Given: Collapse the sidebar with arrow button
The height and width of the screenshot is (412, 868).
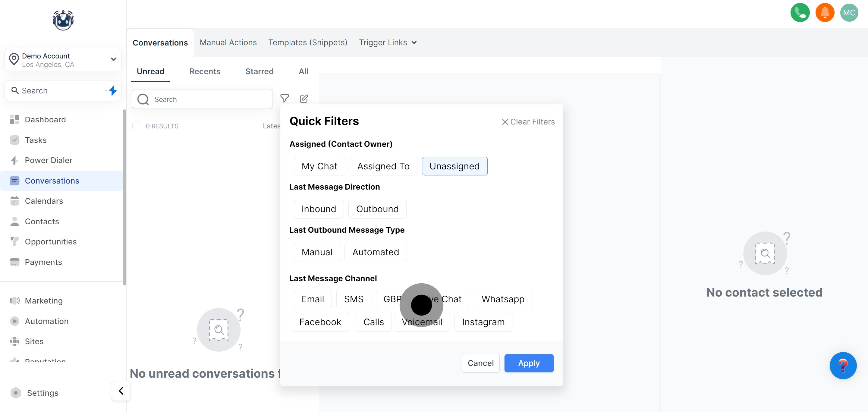Looking at the screenshot, I should [121, 391].
